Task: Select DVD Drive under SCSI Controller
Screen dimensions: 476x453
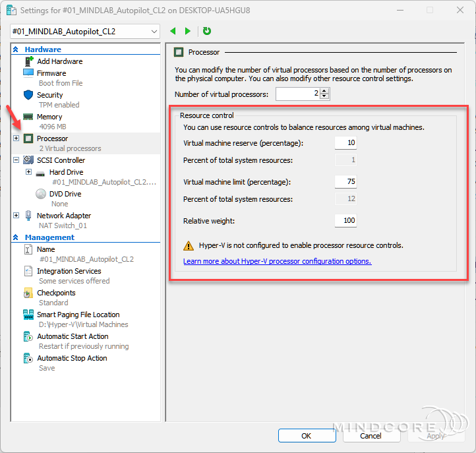Action: 65,194
